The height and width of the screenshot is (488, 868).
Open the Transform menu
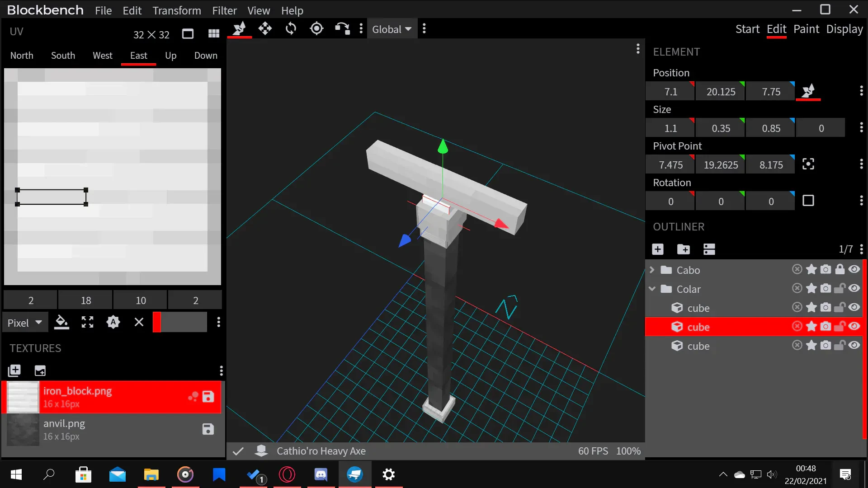tap(177, 10)
